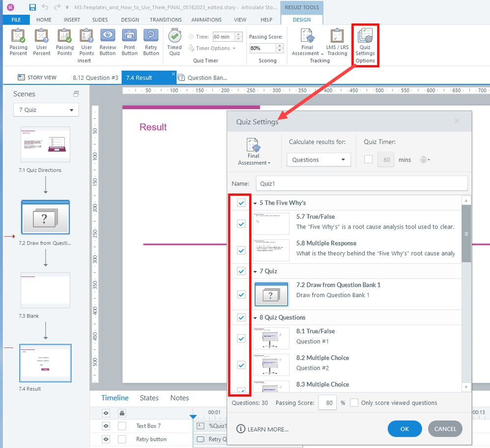Check Only score viewed questions

click(x=354, y=403)
